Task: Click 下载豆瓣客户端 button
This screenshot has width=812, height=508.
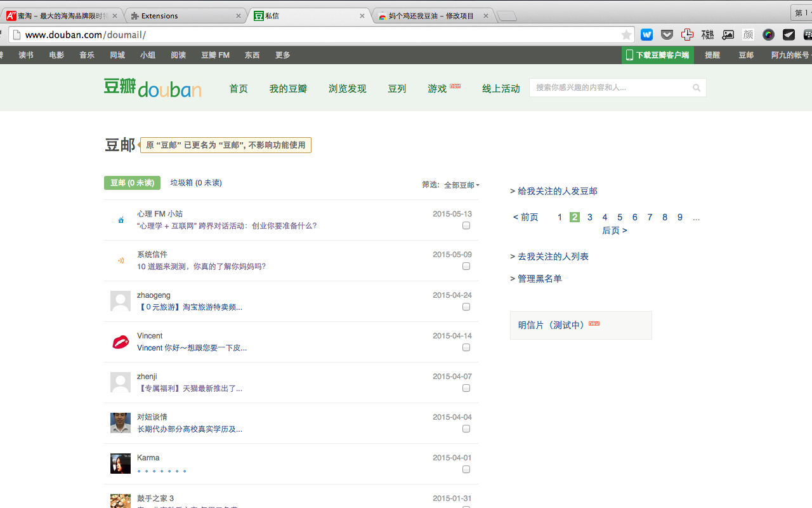Action: click(657, 55)
